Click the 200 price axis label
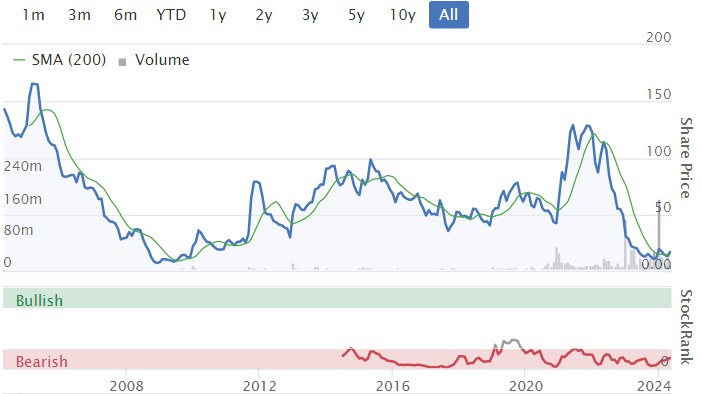The width and height of the screenshot is (701, 394). coord(659,37)
